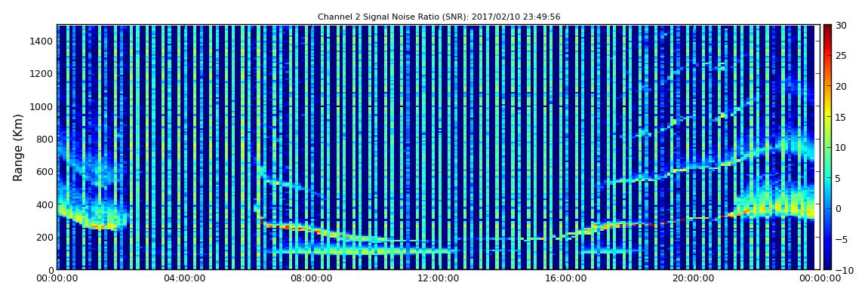This screenshot has height=307, width=868.
Task: Click the Range (Km) y-axis label
Action: [18, 147]
